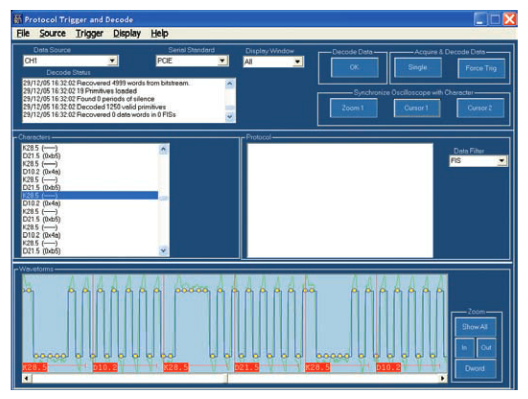Click the Force Trig button

481,68
